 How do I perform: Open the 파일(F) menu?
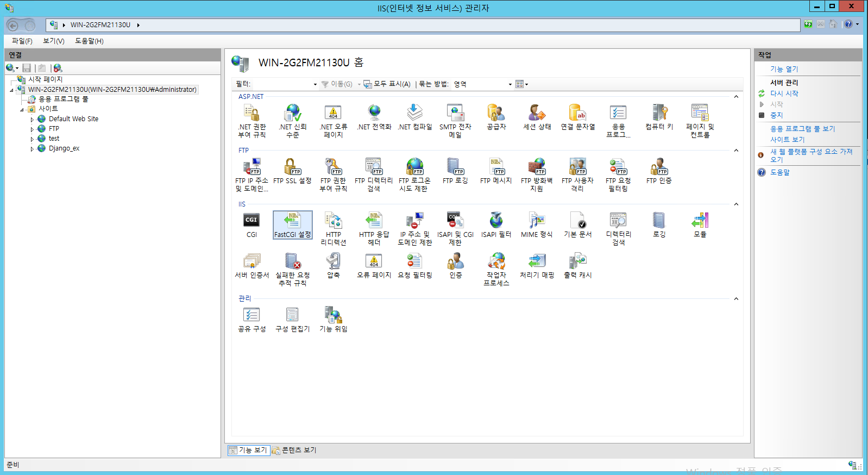(x=22, y=41)
